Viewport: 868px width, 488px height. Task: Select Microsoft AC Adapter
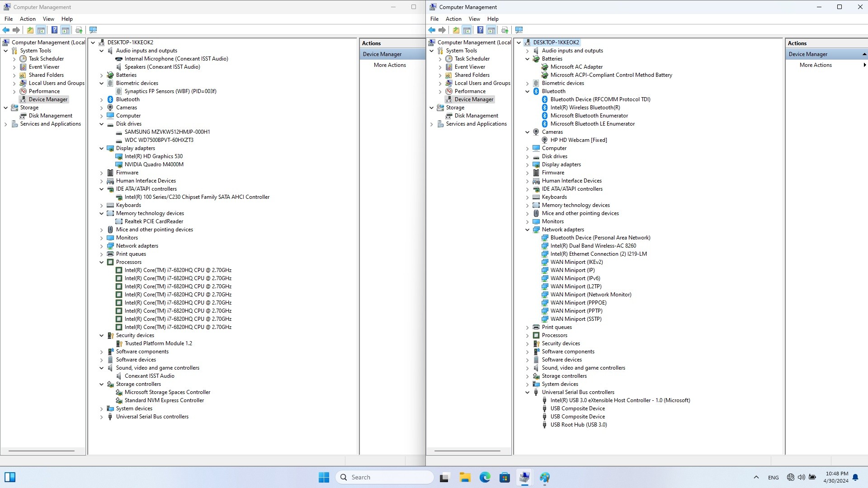(576, 67)
